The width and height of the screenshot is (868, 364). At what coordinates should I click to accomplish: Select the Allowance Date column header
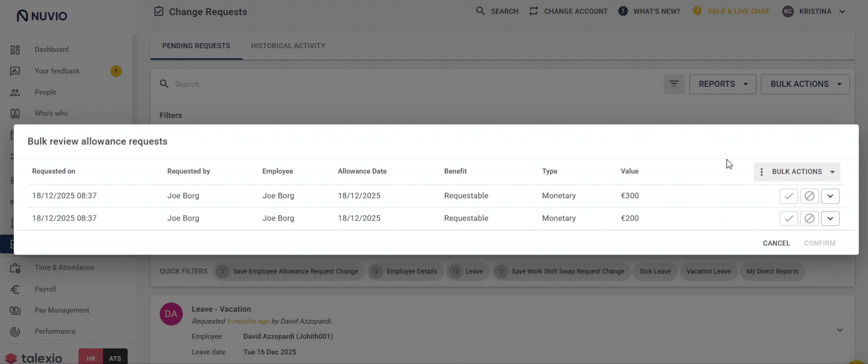click(x=362, y=171)
